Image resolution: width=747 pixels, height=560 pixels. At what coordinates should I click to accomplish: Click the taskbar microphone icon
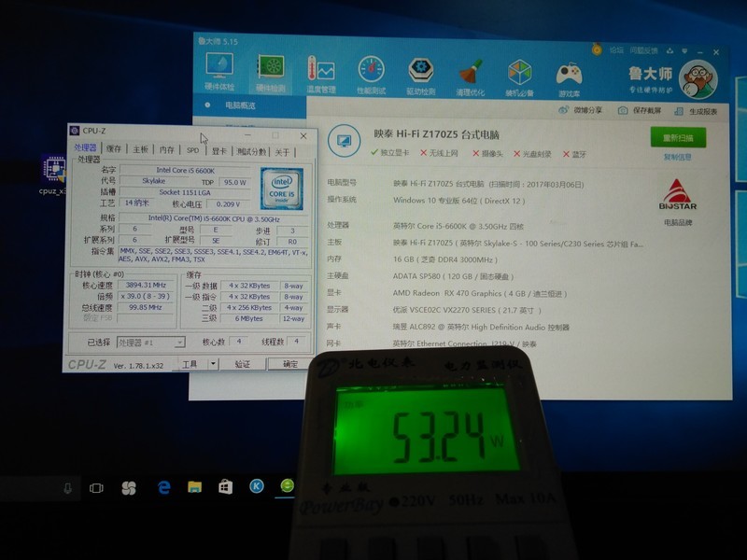pyautogui.click(x=67, y=488)
